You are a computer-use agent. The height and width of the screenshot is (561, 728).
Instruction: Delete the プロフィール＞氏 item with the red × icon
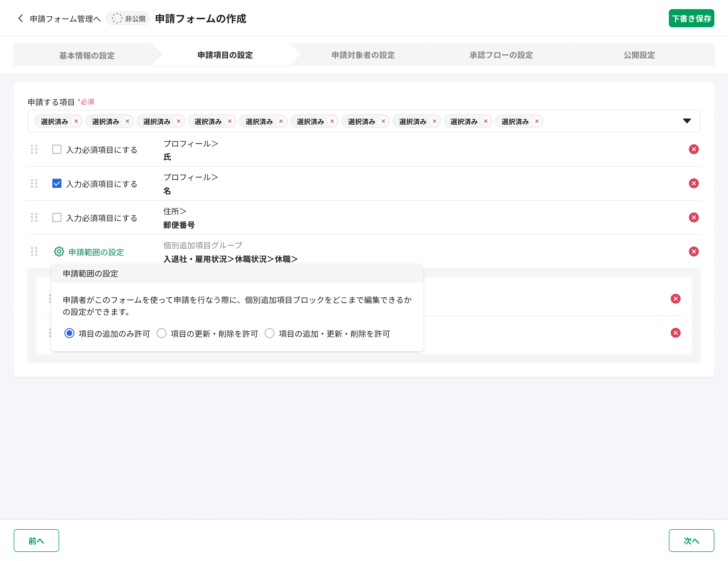pyautogui.click(x=694, y=149)
